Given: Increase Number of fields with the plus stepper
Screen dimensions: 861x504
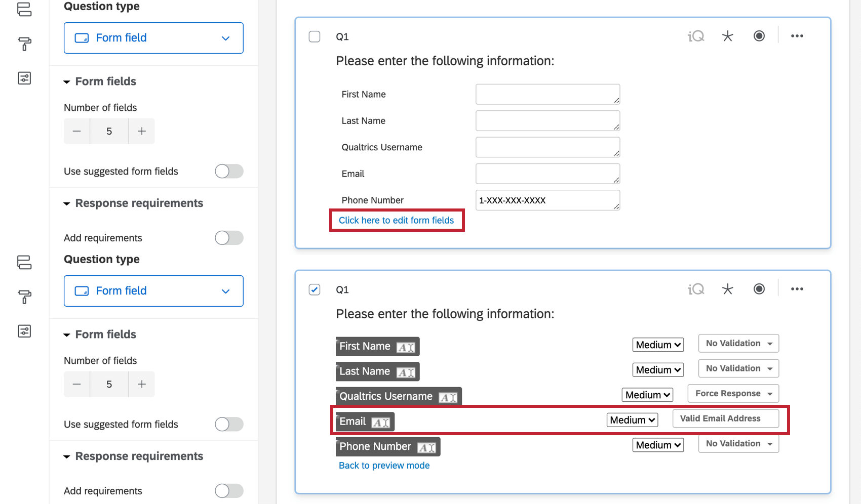Looking at the screenshot, I should [141, 131].
